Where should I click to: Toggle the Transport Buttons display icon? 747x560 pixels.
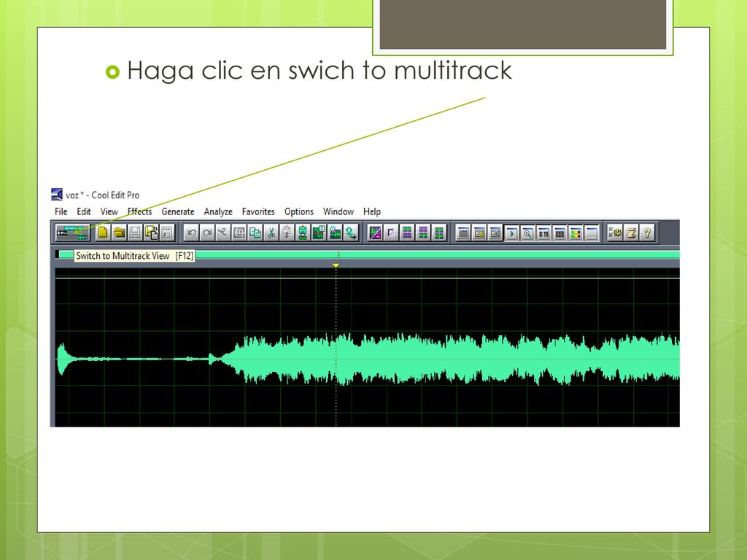[511, 233]
